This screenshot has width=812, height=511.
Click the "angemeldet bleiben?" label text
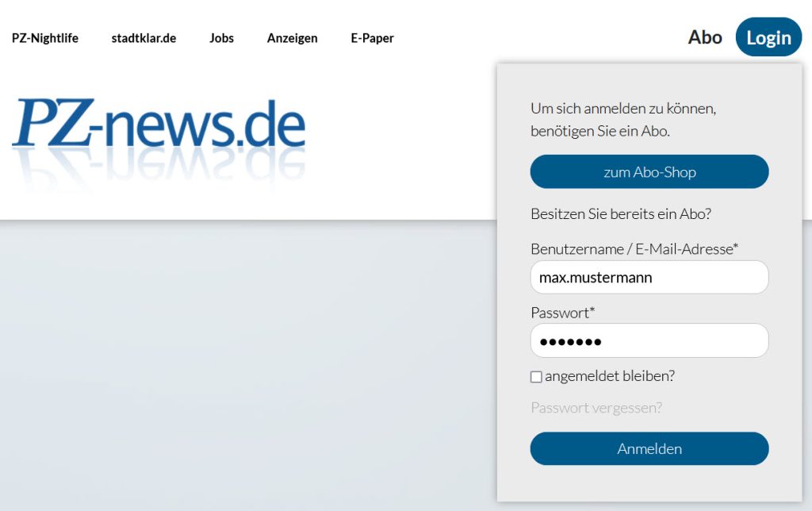click(609, 376)
